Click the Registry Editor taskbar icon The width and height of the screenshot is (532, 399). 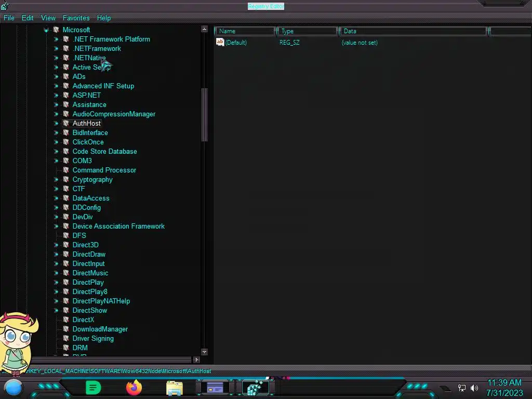pyautogui.click(x=256, y=388)
